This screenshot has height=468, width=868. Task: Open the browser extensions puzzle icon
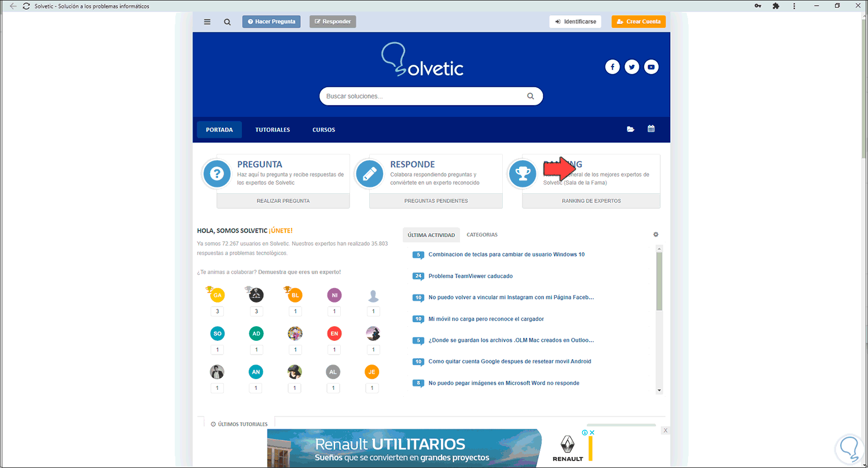click(x=776, y=6)
